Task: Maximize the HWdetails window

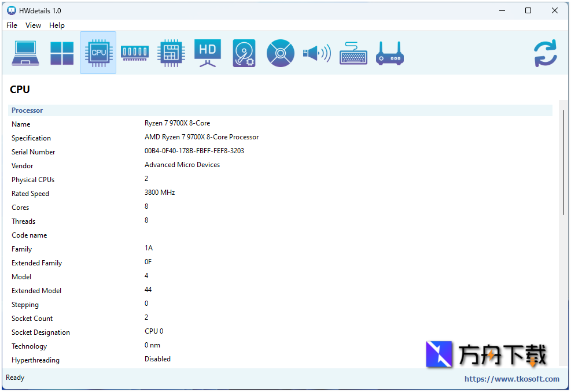Action: (x=528, y=10)
